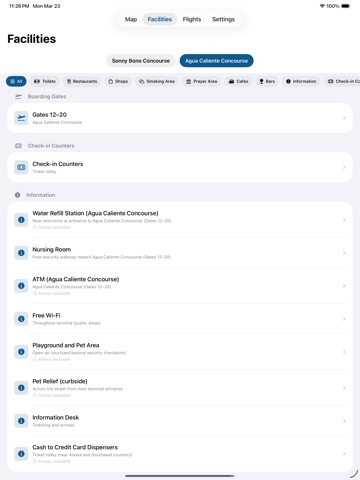Filter by Check-in Counters chip
360x480 pixels.
click(342, 81)
